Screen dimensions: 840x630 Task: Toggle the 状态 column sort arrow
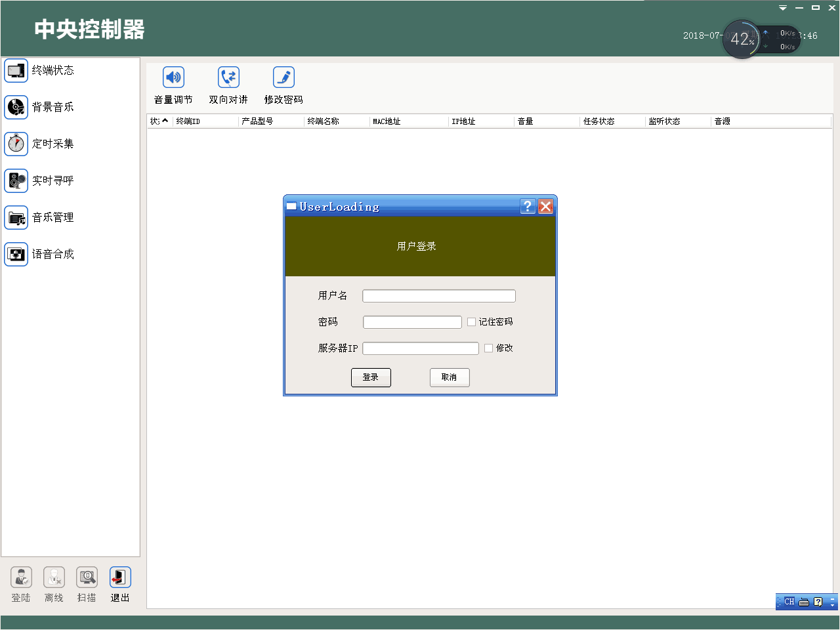(x=165, y=121)
